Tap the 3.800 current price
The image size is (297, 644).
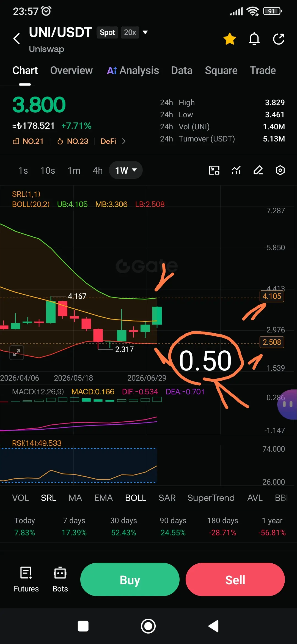(39, 105)
